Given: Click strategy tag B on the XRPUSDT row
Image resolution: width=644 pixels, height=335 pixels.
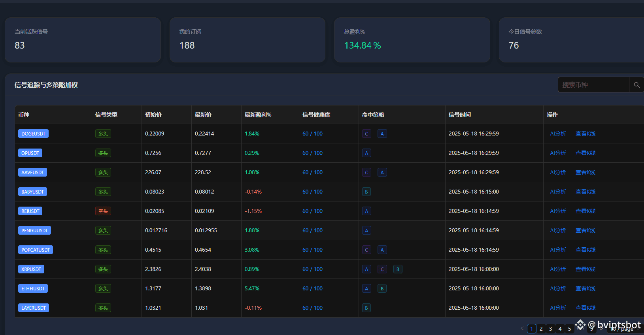Looking at the screenshot, I should click(398, 269).
